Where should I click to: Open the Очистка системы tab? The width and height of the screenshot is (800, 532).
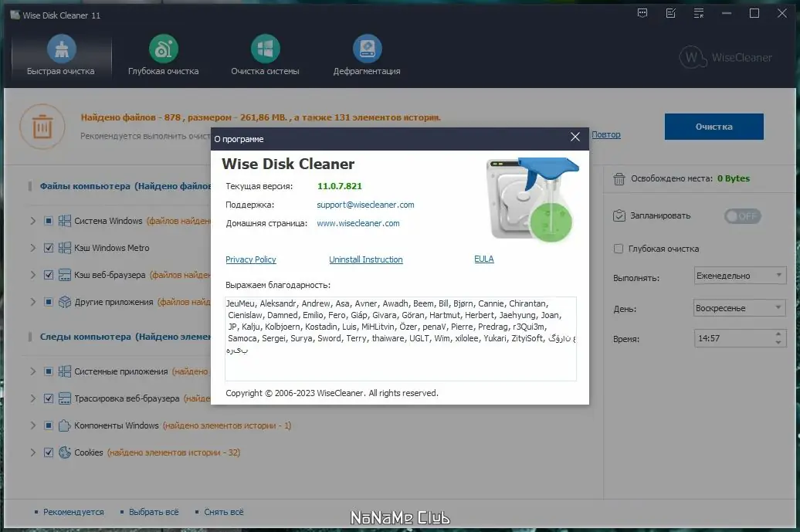pyautogui.click(x=265, y=56)
